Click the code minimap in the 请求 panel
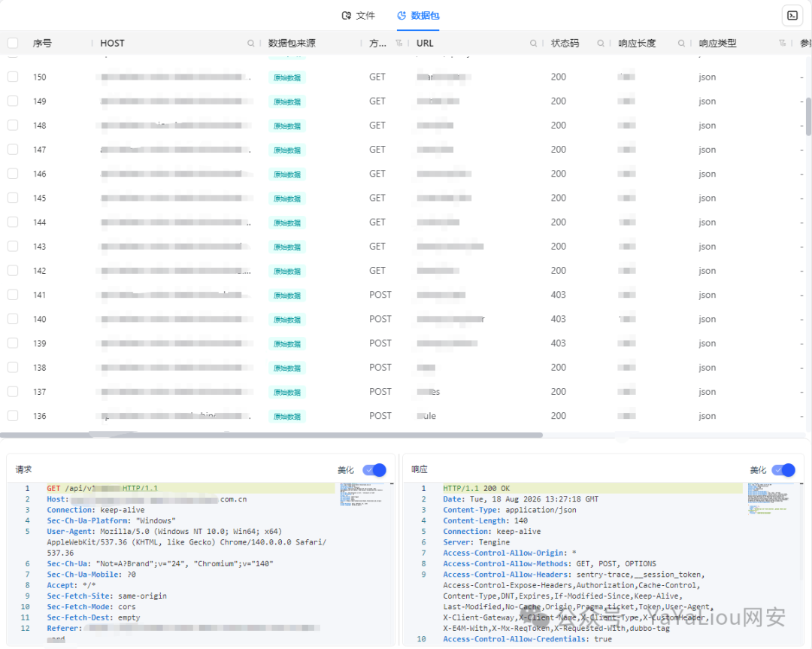 (362, 495)
